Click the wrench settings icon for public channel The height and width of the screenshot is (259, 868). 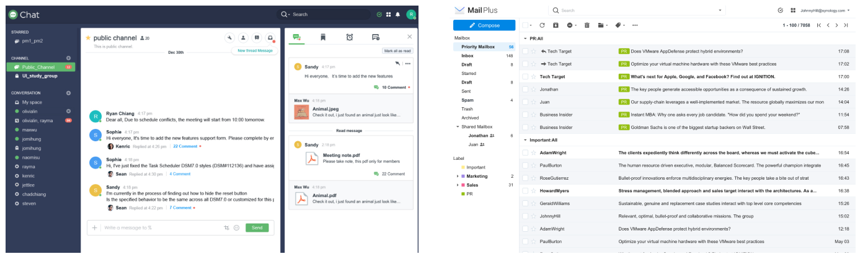229,38
